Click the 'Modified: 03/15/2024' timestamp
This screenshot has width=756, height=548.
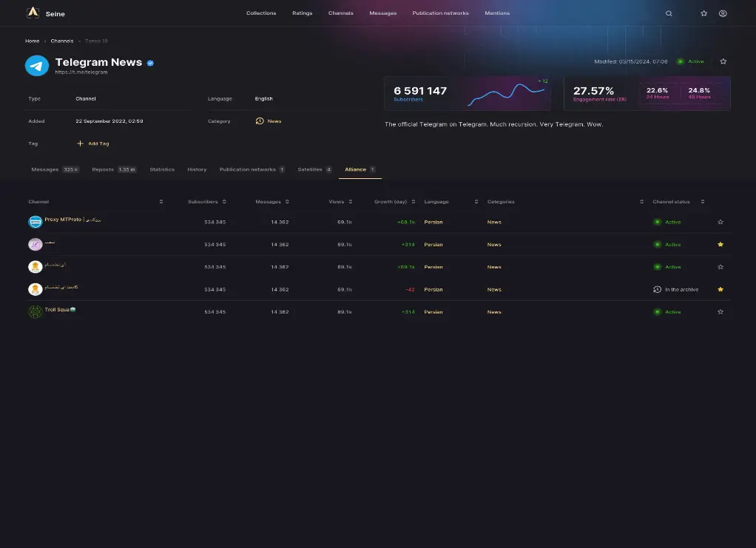pyautogui.click(x=631, y=61)
